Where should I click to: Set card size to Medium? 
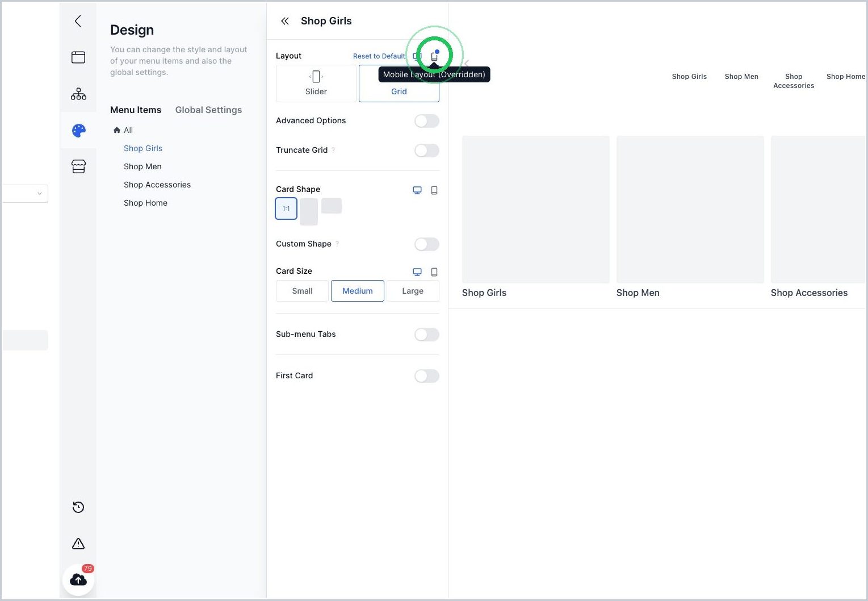358,291
